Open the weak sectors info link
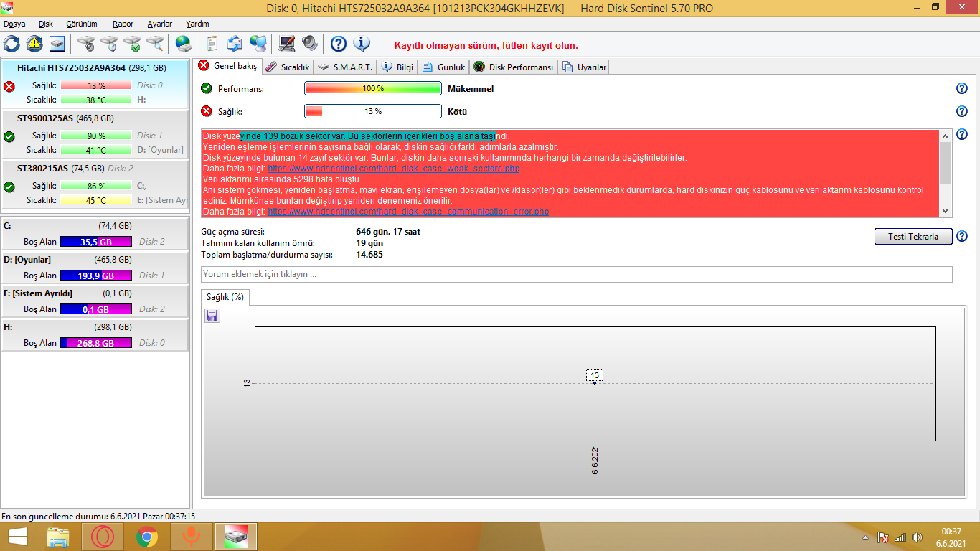Image resolution: width=980 pixels, height=551 pixels. point(394,169)
